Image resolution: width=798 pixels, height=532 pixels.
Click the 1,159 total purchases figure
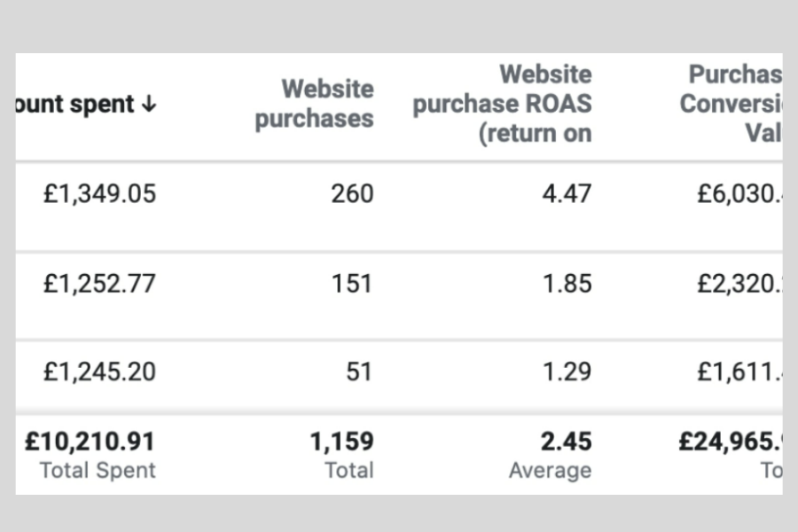click(341, 442)
